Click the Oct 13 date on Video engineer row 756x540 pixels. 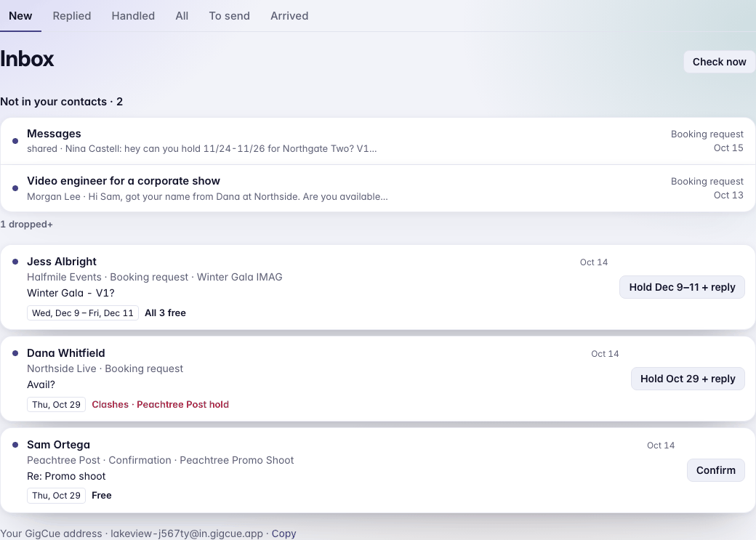click(x=728, y=195)
